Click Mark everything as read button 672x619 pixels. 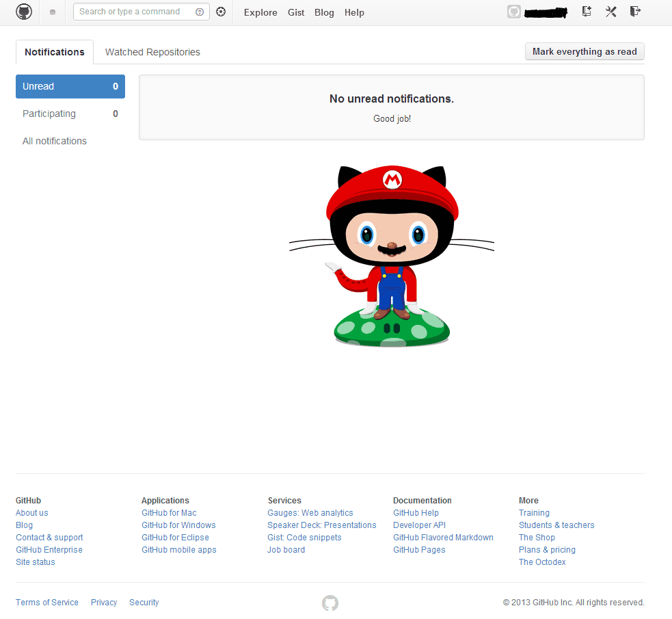pos(584,51)
